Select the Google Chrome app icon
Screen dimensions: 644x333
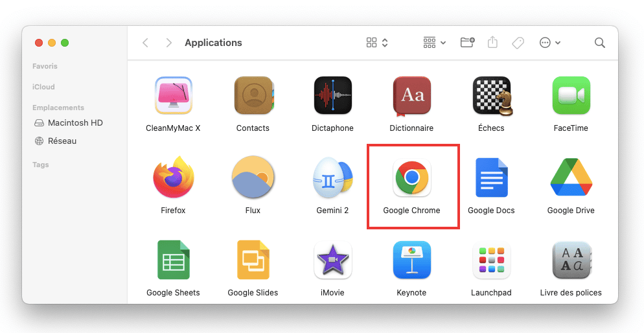pyautogui.click(x=412, y=178)
